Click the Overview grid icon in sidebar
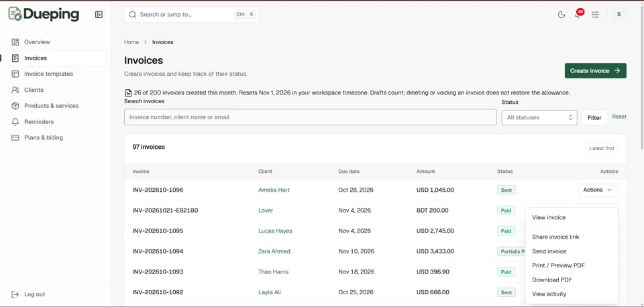The image size is (644, 307). tap(15, 42)
